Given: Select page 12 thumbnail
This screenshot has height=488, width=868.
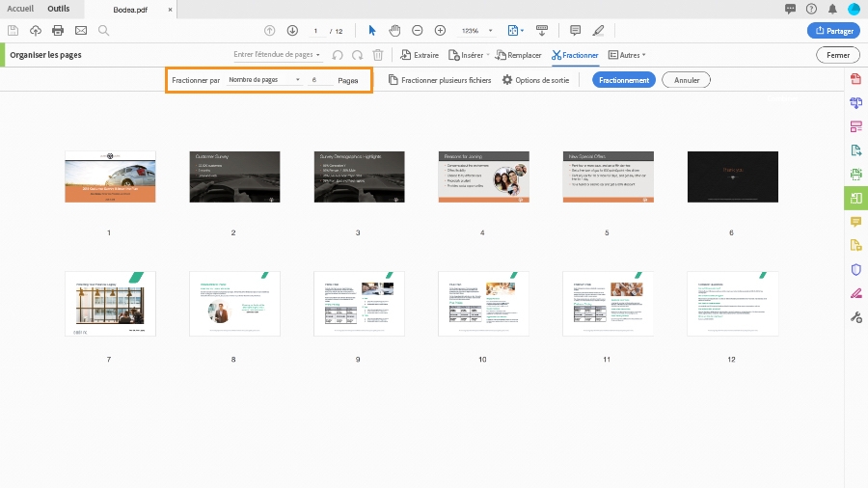Looking at the screenshot, I should (733, 304).
